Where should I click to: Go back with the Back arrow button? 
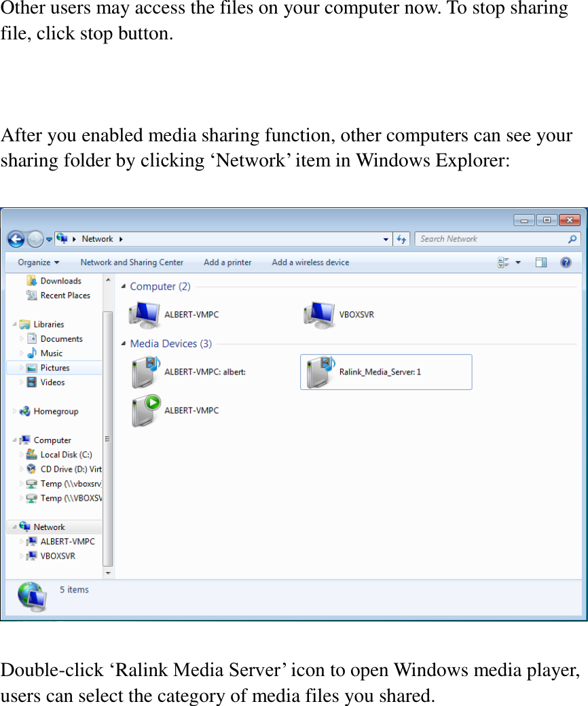pyautogui.click(x=16, y=239)
